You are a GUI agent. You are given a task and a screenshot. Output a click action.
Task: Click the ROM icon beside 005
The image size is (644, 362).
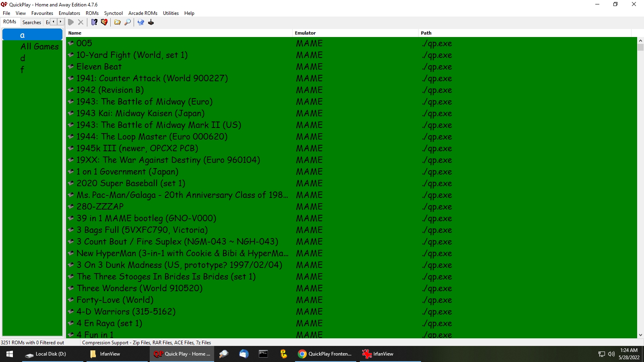coord(71,43)
